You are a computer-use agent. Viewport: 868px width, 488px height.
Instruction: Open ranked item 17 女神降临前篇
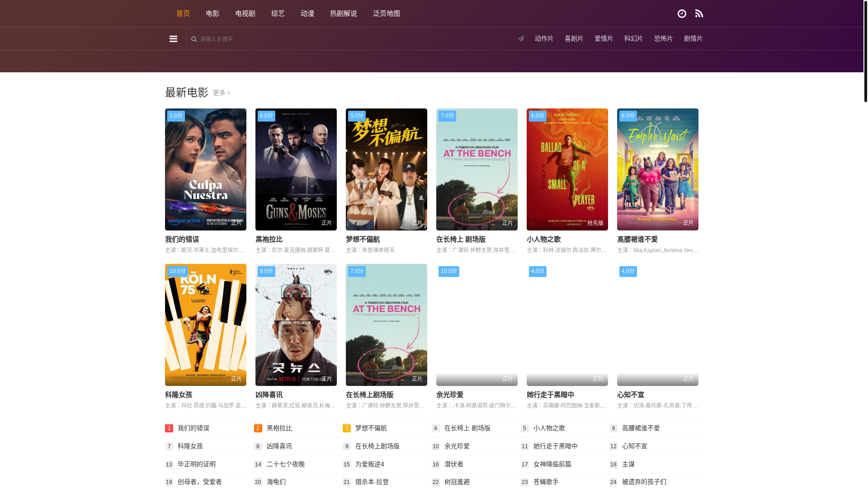point(552,465)
